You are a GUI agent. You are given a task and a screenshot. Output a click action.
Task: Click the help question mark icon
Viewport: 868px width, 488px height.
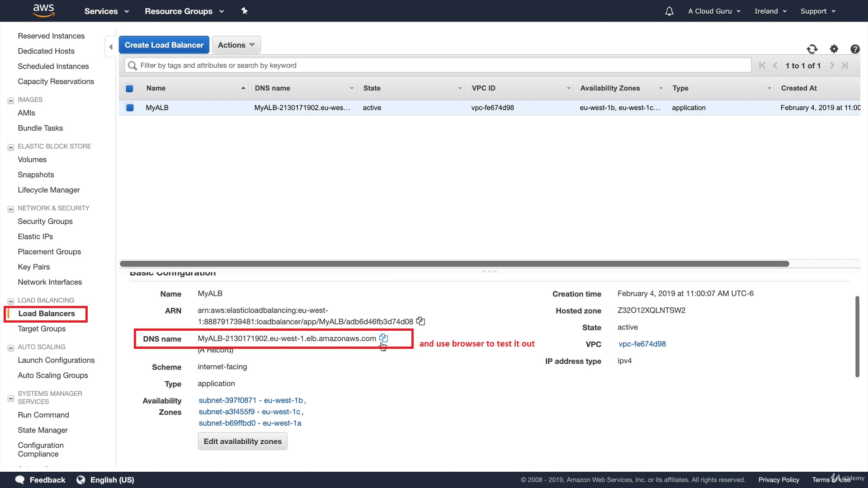[x=854, y=49]
